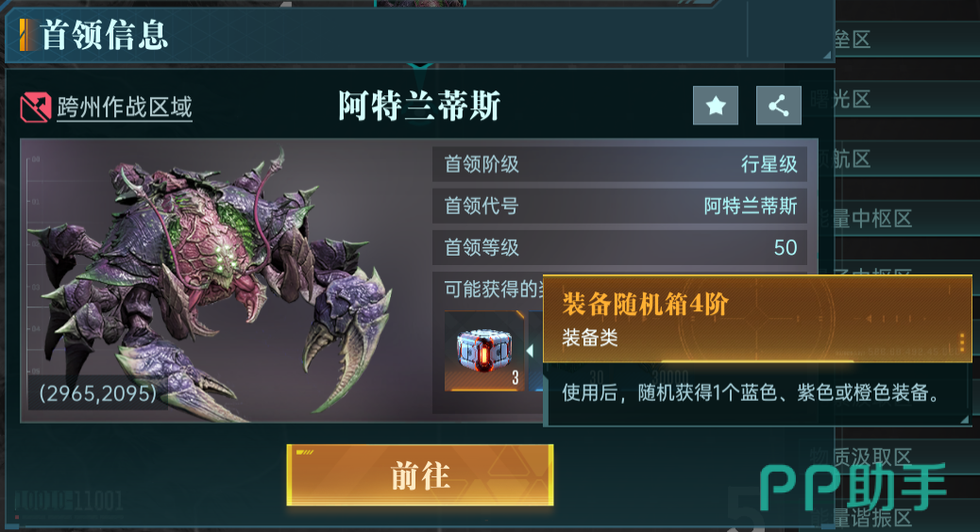The height and width of the screenshot is (532, 980).
Task: Click the orange marker beside 首领信息 title
Action: pyautogui.click(x=26, y=34)
